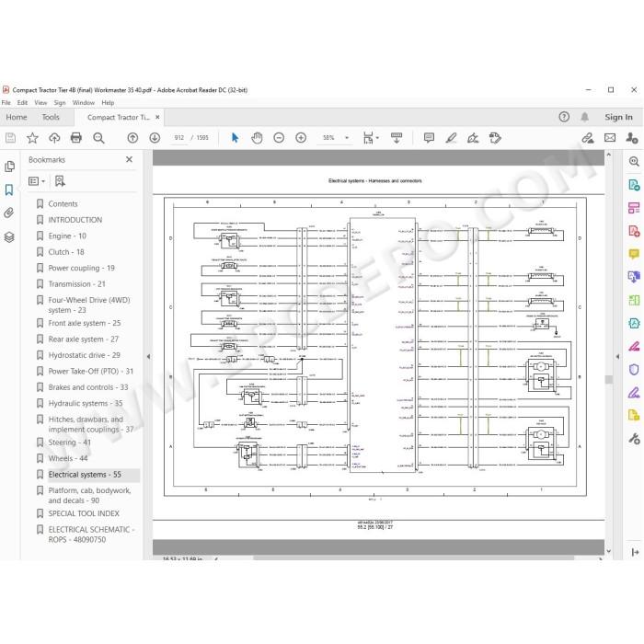Click the upload to cloud icon

[54, 138]
